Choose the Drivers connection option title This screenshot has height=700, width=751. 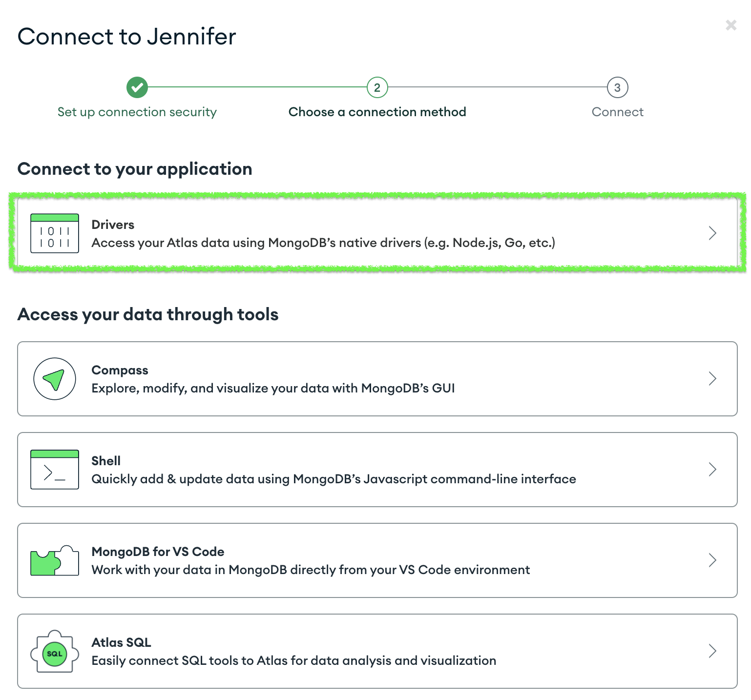[113, 225]
